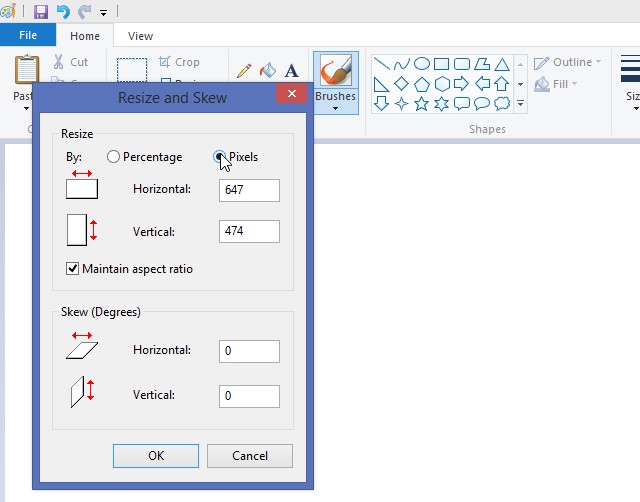This screenshot has width=640, height=502.
Task: Click the Select rectangle tool
Action: (x=132, y=70)
